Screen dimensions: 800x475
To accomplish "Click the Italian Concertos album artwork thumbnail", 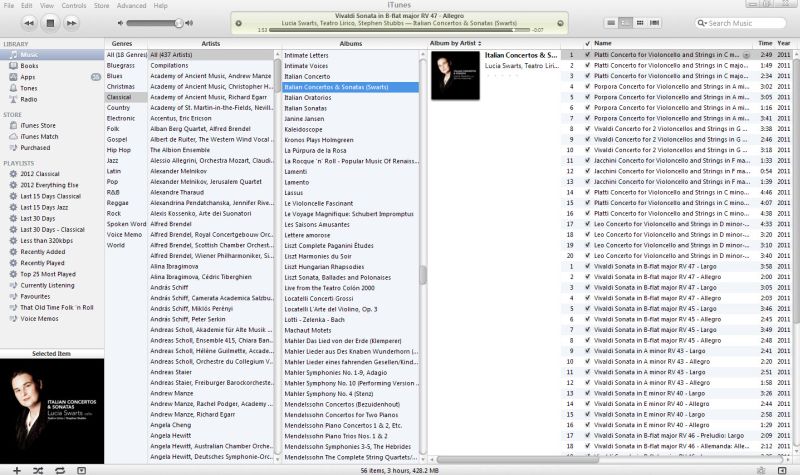I will (x=455, y=75).
